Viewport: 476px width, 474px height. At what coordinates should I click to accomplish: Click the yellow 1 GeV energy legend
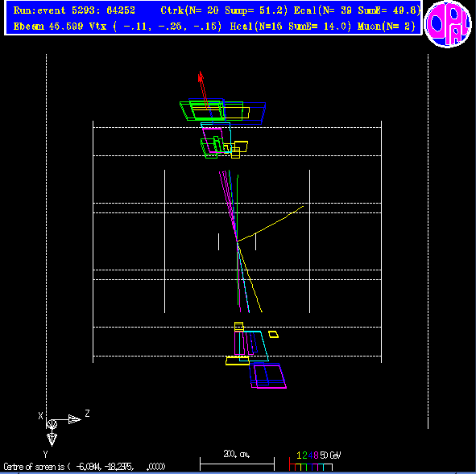pyautogui.click(x=299, y=455)
